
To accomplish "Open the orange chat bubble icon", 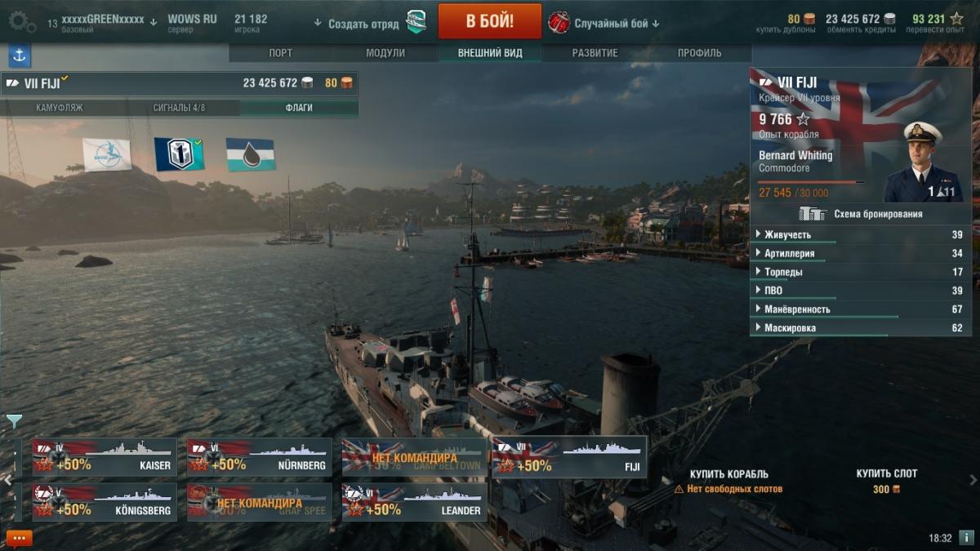I will (x=19, y=538).
